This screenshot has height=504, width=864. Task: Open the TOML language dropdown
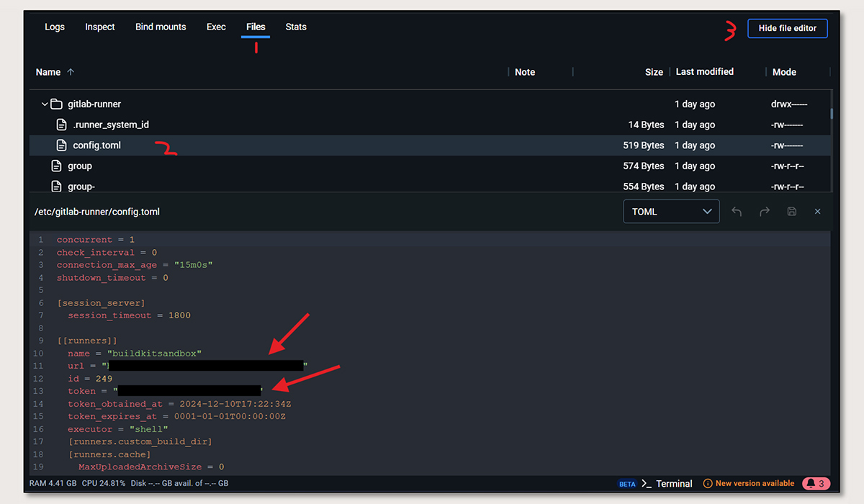pyautogui.click(x=670, y=211)
